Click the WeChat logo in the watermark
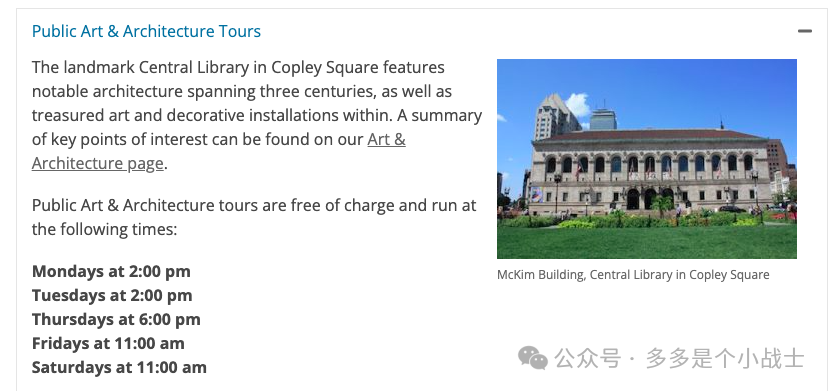The image size is (831, 391). 533,358
